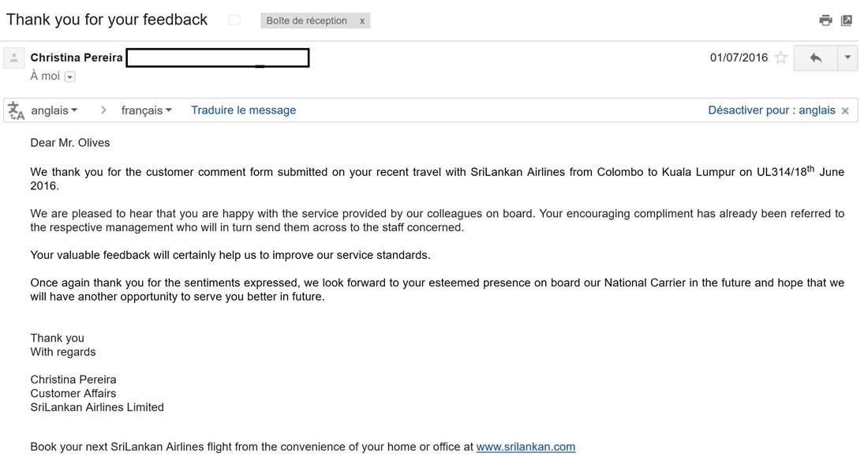Print the email using the printer icon

825,21
